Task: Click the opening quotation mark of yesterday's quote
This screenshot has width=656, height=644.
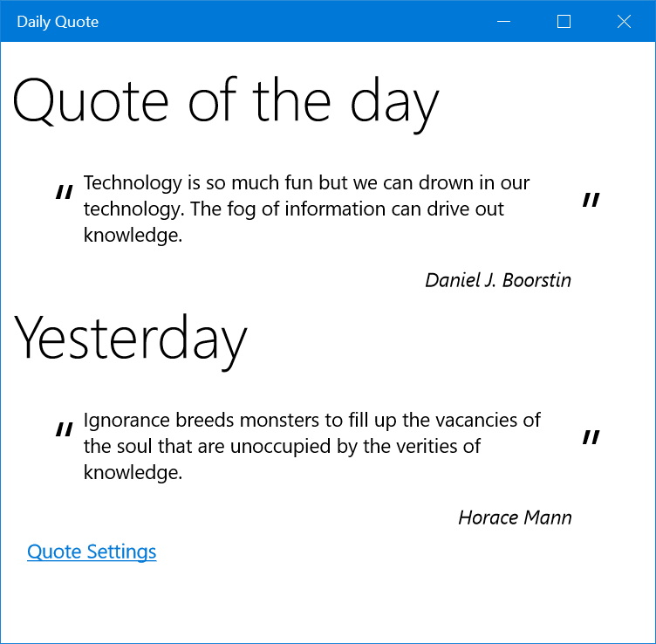Action: 64,430
